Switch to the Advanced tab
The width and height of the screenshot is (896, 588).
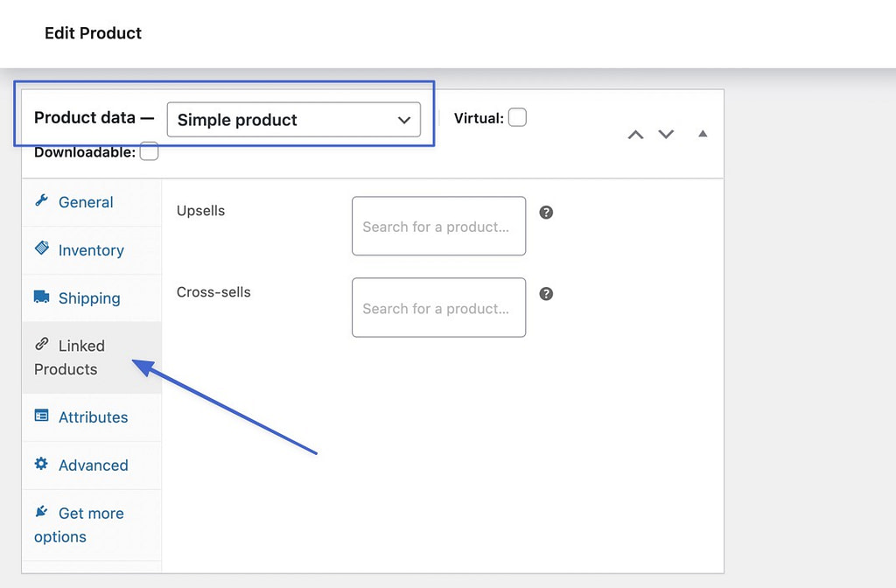pyautogui.click(x=93, y=465)
